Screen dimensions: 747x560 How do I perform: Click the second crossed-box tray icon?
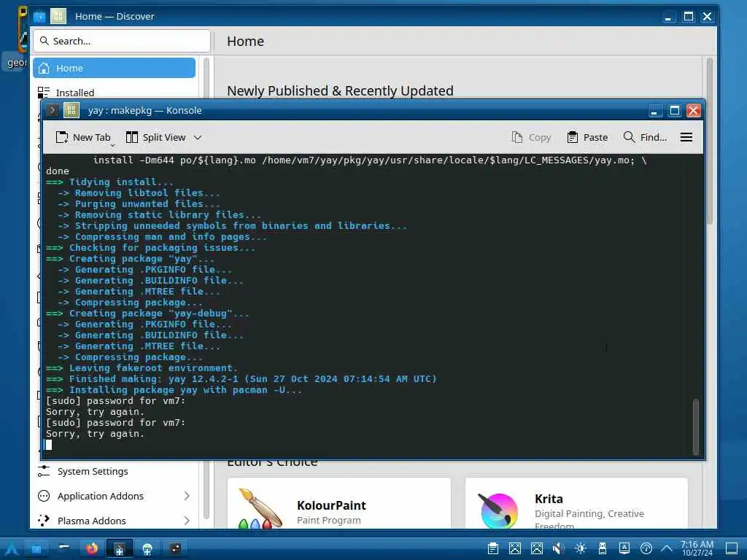(x=537, y=548)
